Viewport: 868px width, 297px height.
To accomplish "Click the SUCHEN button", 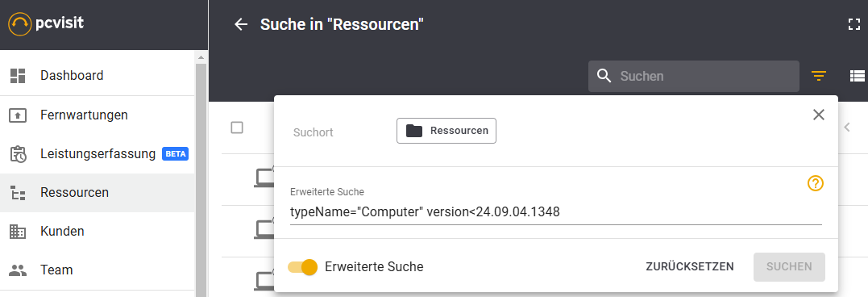I will 789,266.
